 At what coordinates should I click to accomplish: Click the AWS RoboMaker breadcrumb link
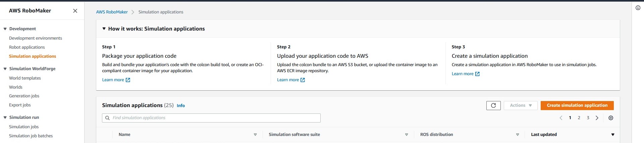click(112, 12)
